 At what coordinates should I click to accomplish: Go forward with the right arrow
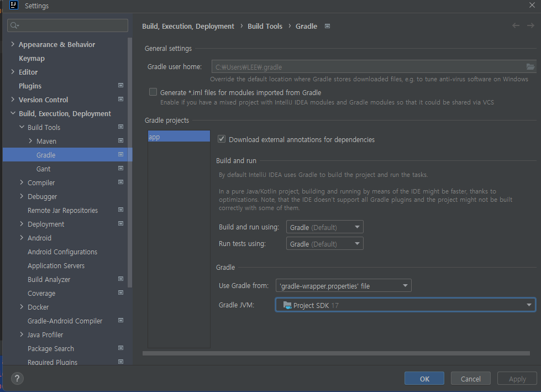(531, 25)
